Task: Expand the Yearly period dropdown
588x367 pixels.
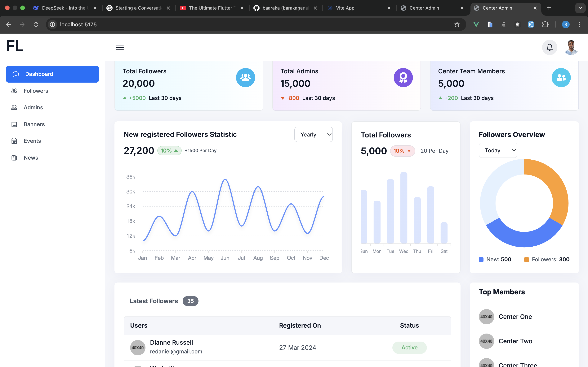Action: [x=314, y=134]
